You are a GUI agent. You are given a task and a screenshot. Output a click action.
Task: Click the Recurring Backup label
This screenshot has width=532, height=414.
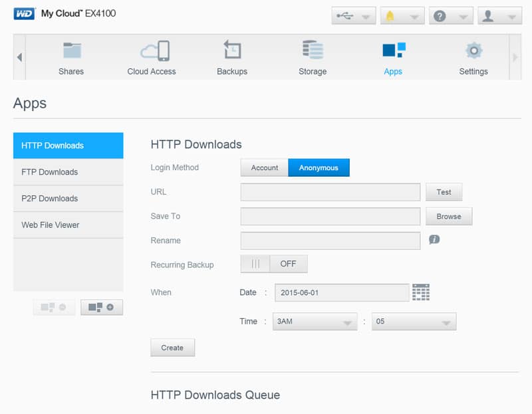click(182, 264)
